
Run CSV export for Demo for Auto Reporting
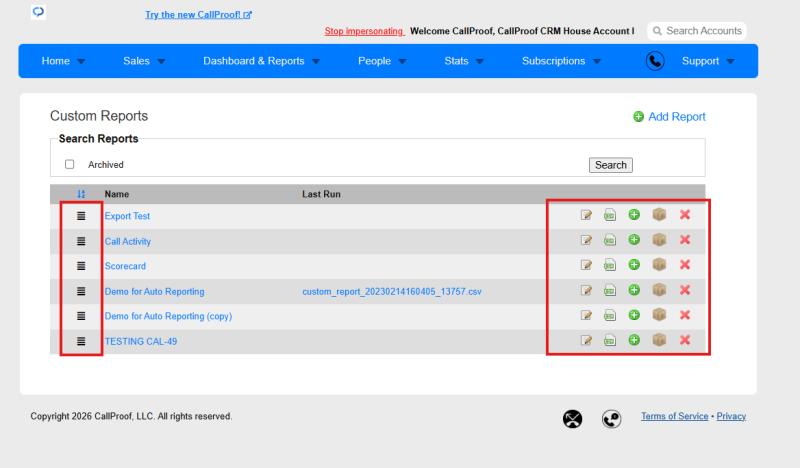coord(610,290)
